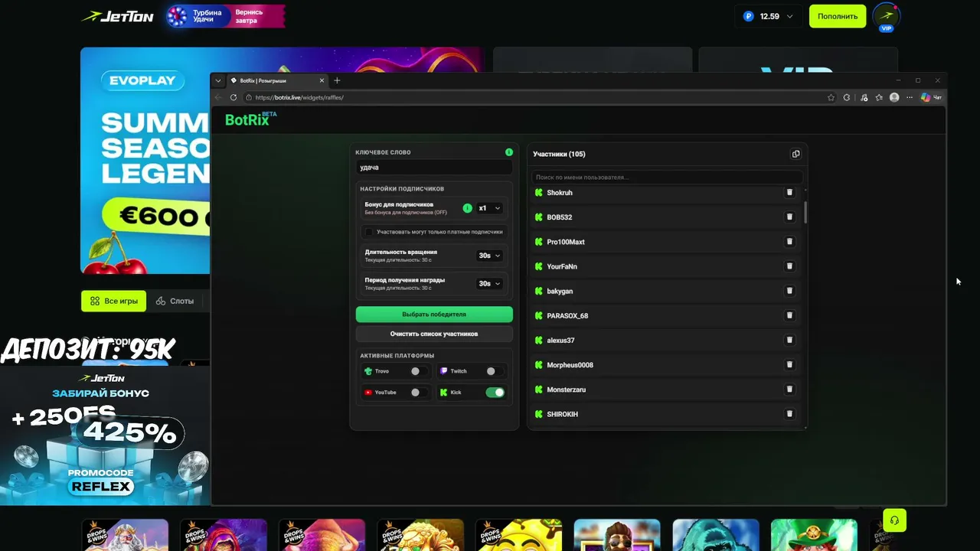Select participant name Pro100Maxt
Screen dimensions: 980x551
pyautogui.click(x=566, y=242)
